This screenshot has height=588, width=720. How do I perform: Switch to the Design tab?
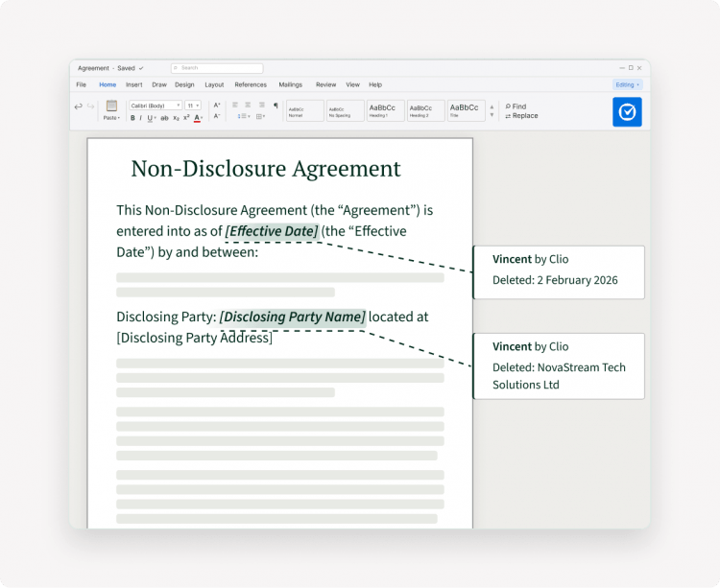pos(184,84)
